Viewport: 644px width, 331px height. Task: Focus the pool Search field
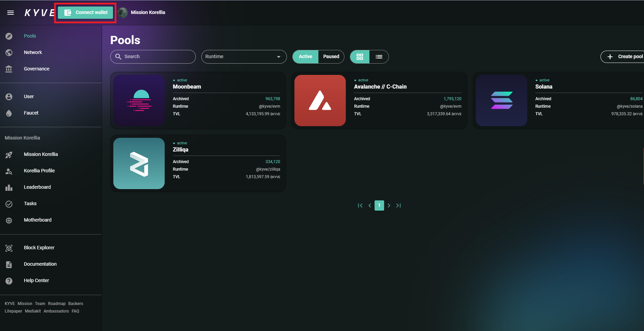point(153,57)
